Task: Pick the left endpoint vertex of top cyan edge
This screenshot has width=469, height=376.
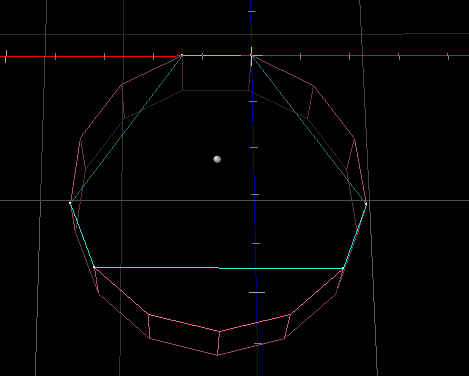Action: (x=181, y=55)
